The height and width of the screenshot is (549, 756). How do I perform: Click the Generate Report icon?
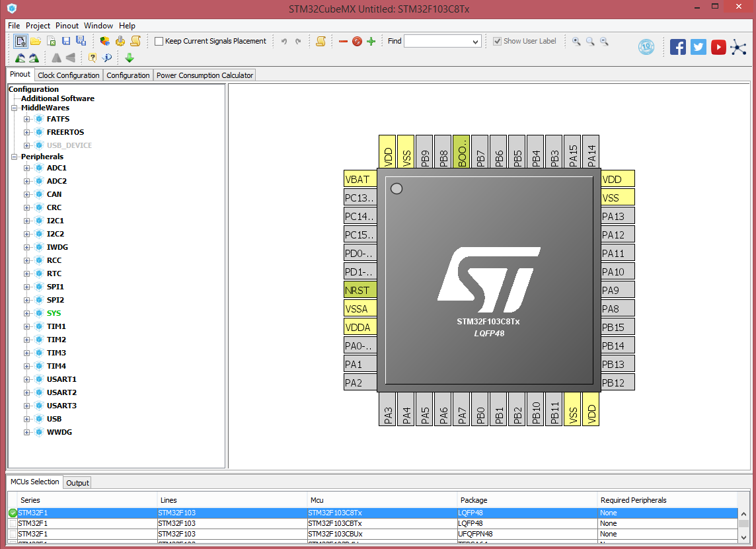tap(104, 41)
